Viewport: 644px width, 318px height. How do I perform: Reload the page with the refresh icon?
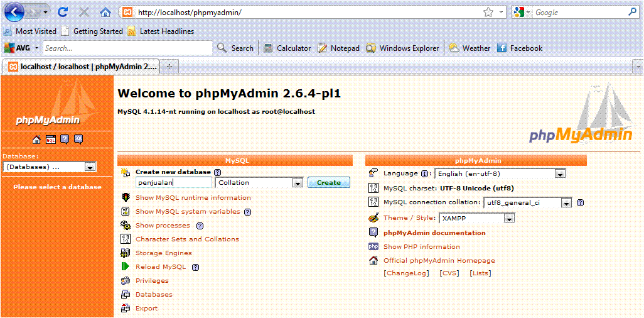click(62, 13)
